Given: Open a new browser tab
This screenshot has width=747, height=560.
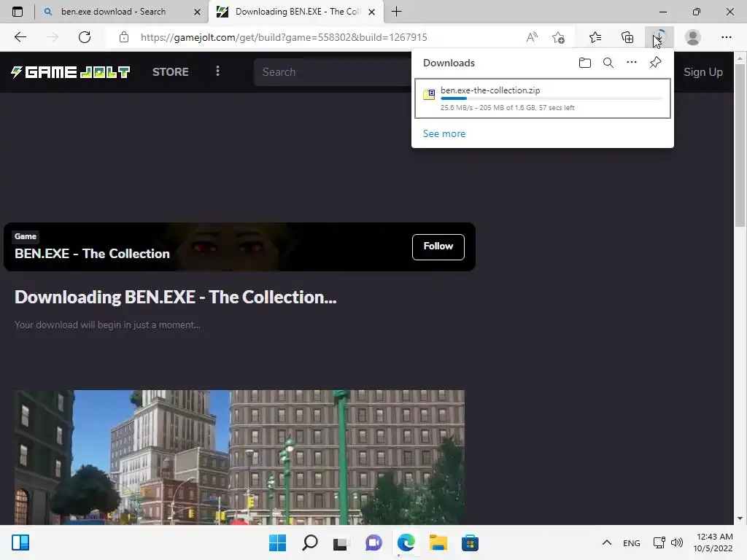Looking at the screenshot, I should click(x=396, y=12).
